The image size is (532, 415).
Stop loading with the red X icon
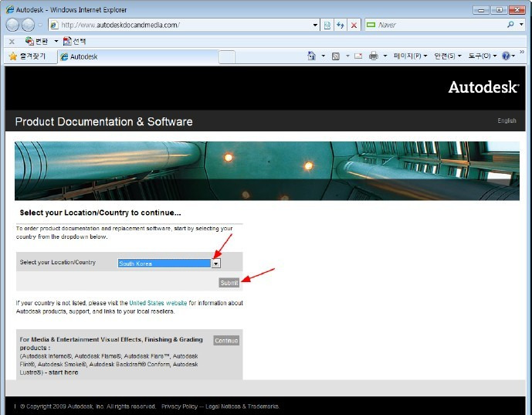354,26
